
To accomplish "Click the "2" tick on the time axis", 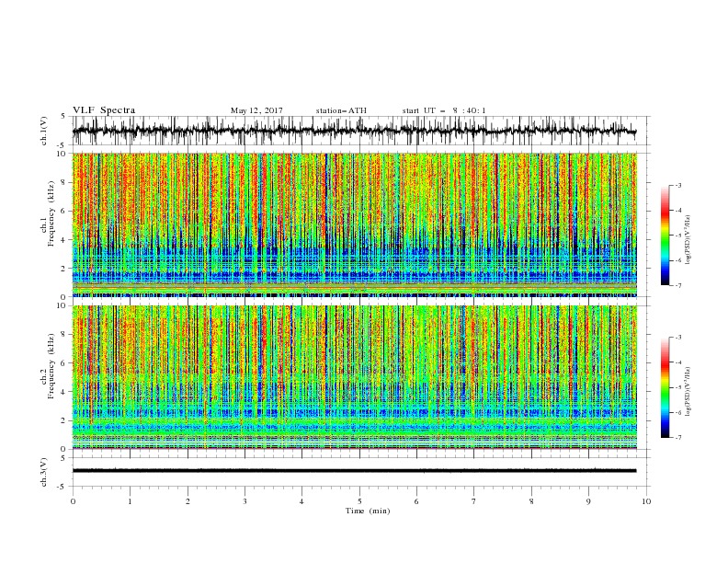I will (188, 501).
